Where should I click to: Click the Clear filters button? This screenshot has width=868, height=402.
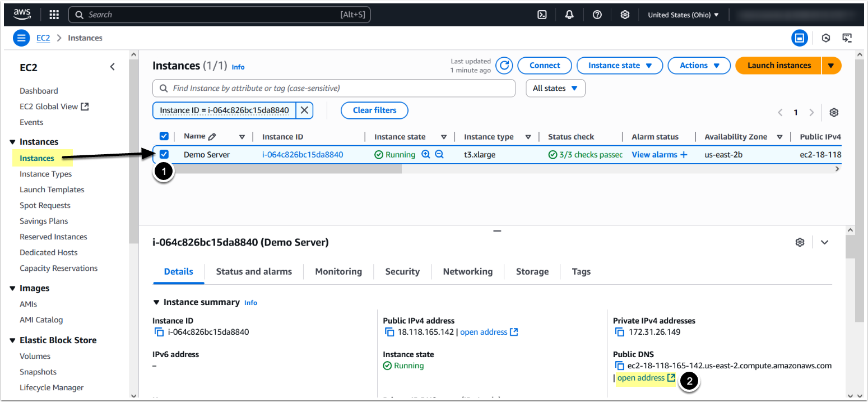click(x=374, y=110)
